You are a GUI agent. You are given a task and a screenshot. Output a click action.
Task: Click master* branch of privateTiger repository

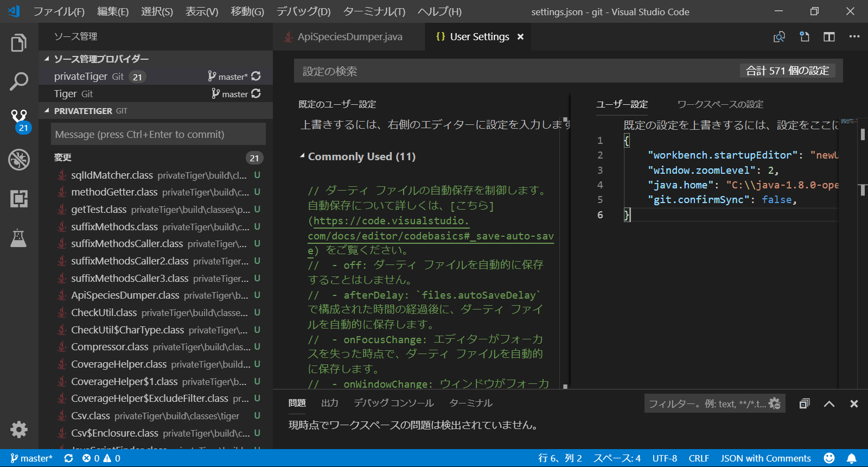click(228, 77)
